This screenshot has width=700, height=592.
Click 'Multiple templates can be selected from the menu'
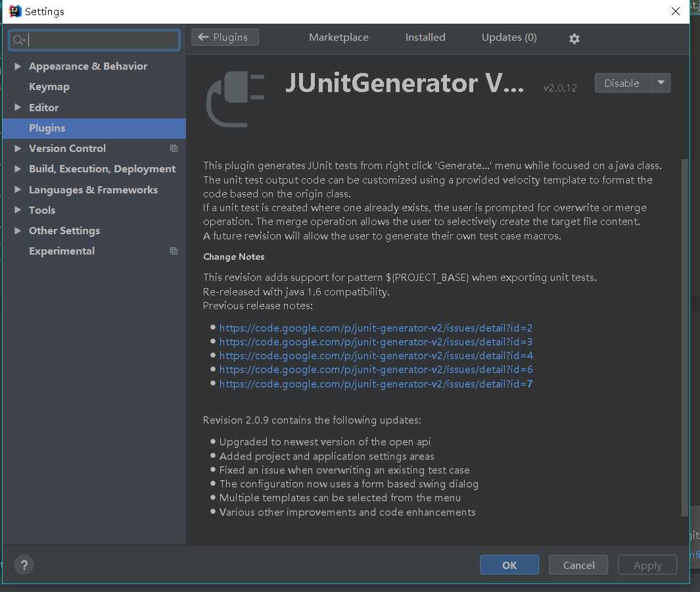coord(340,498)
